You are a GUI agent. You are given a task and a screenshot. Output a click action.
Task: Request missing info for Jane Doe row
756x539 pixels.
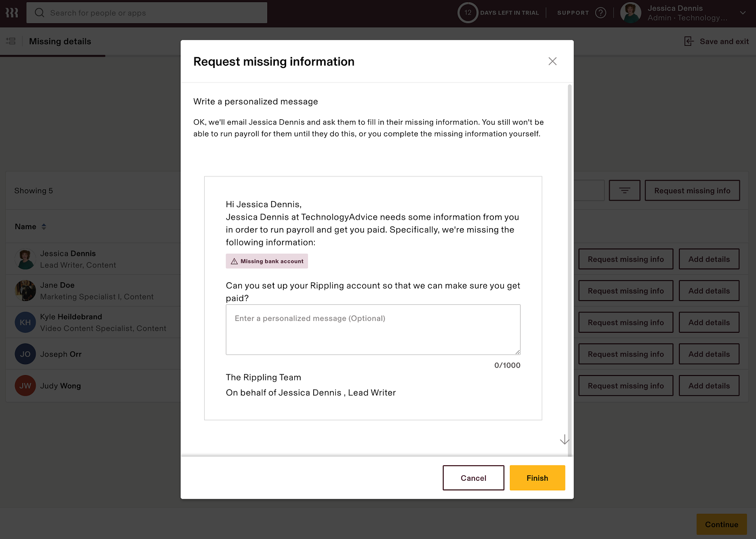click(626, 291)
